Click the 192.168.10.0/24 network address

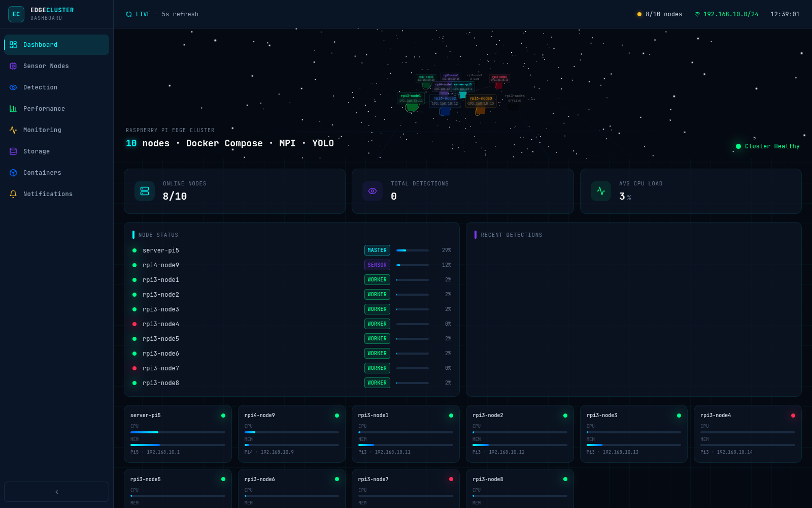[731, 14]
